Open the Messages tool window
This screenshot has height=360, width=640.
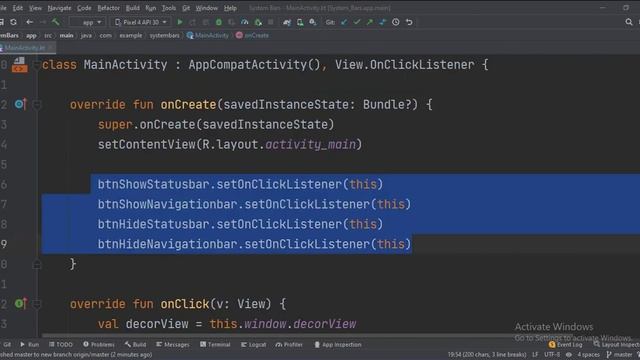click(173, 344)
